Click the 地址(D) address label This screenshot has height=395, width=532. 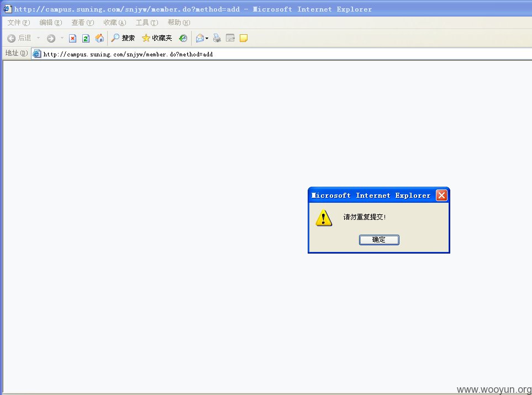click(x=16, y=53)
